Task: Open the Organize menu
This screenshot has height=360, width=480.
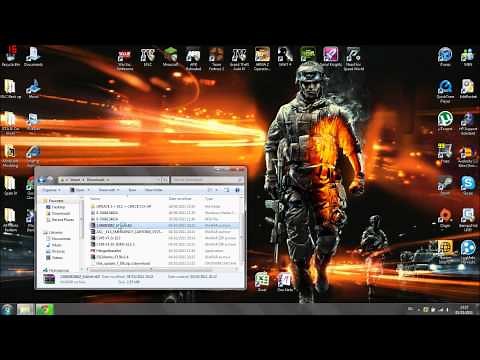Action: click(51, 190)
